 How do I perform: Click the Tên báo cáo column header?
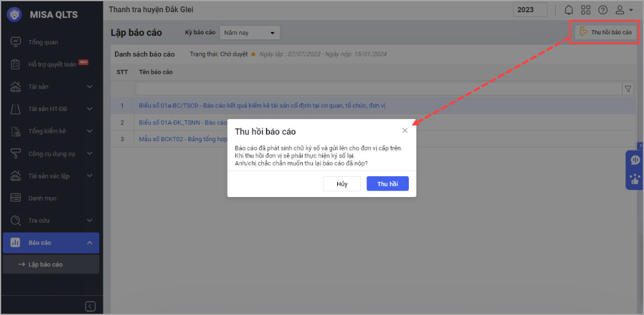(x=156, y=72)
